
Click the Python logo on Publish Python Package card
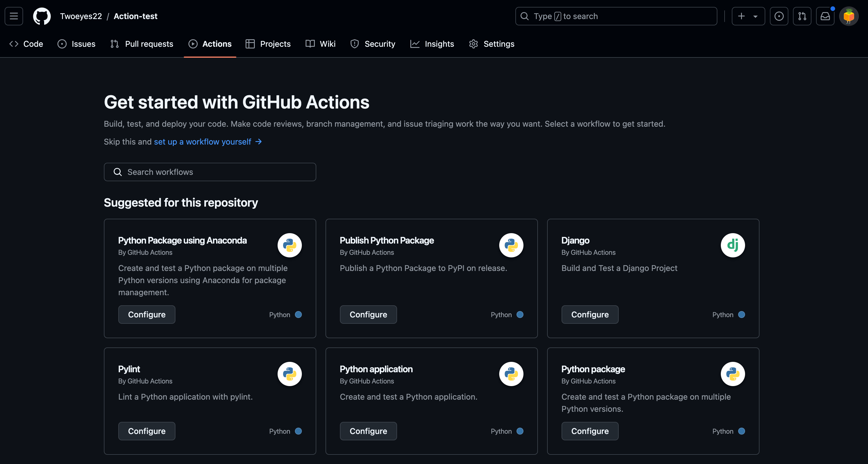511,245
